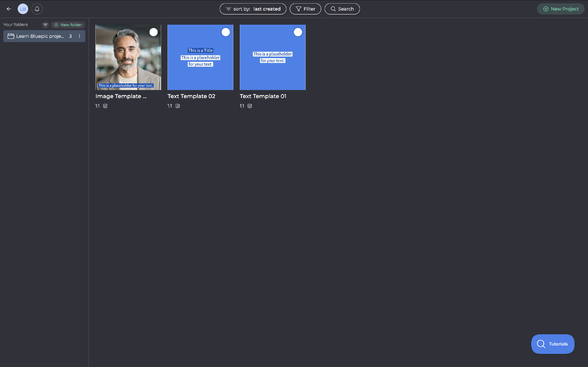588x367 pixels.
Task: Add a New folder
Action: (x=68, y=25)
